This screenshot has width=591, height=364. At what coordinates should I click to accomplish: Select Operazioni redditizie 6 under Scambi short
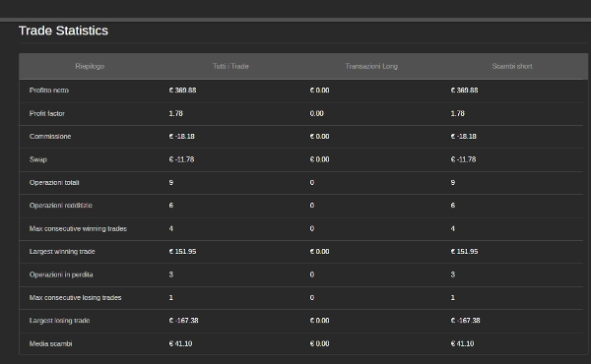pos(453,206)
